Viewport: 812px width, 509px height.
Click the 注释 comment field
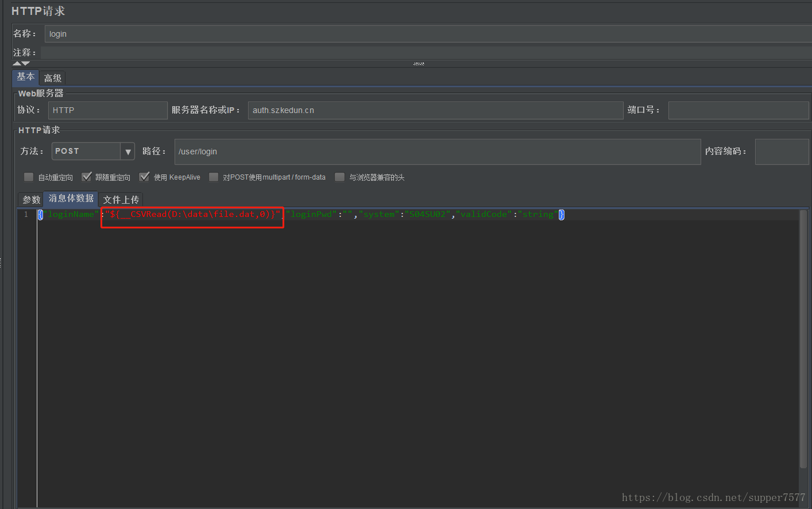click(426, 53)
